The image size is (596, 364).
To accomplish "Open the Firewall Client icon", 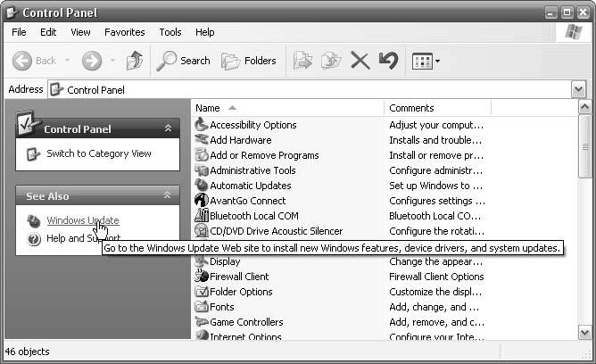I will tap(202, 277).
